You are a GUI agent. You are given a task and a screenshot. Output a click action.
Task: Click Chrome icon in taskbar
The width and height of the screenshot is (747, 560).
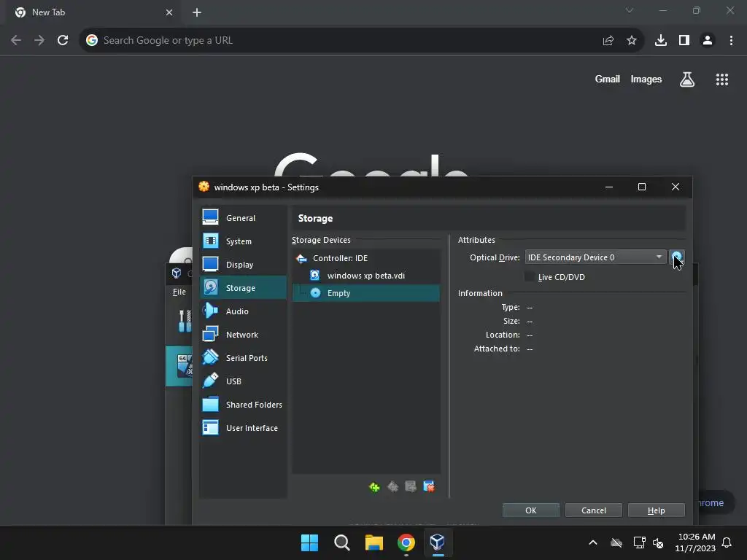click(x=406, y=542)
